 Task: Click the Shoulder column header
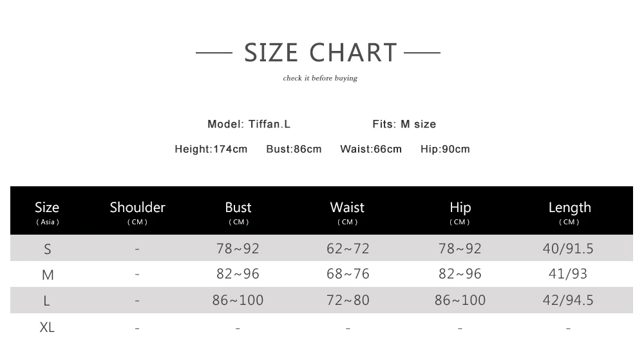[x=137, y=211]
